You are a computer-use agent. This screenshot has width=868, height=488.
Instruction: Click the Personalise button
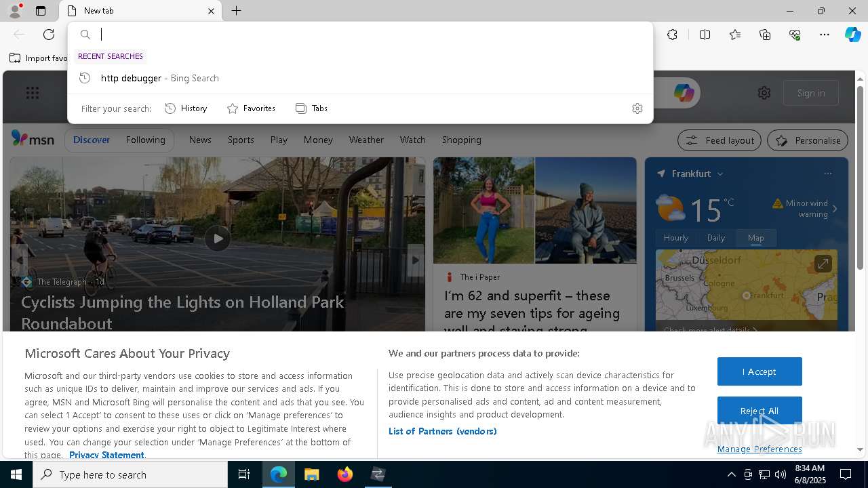[808, 140]
